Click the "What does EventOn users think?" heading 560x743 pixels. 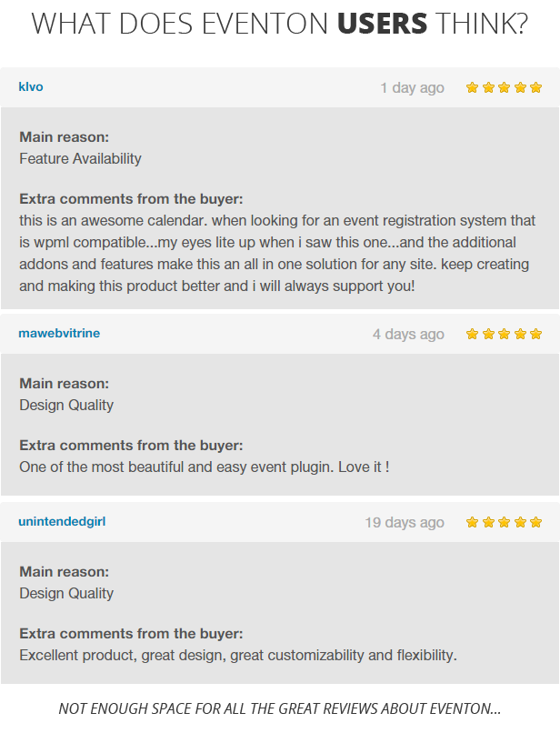(280, 25)
